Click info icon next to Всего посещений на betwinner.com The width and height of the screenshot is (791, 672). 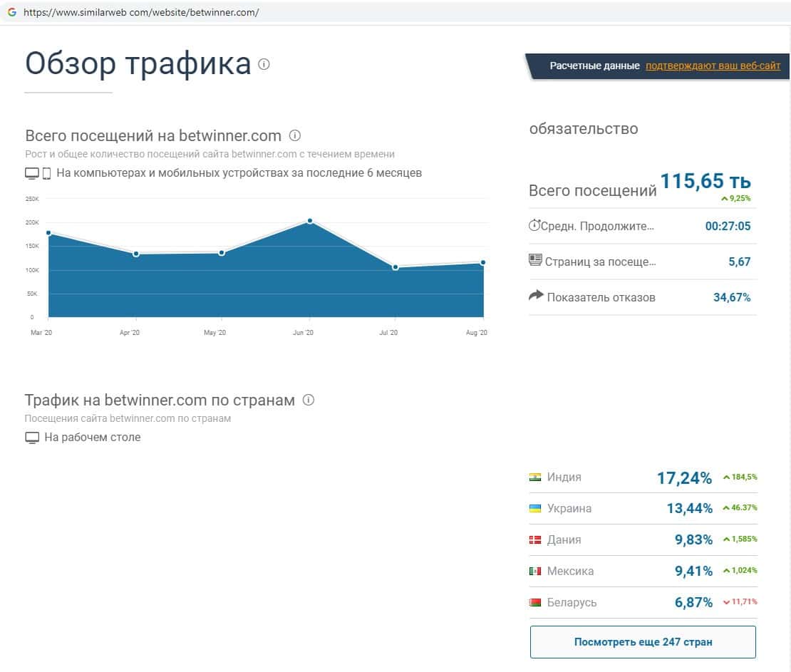(295, 135)
